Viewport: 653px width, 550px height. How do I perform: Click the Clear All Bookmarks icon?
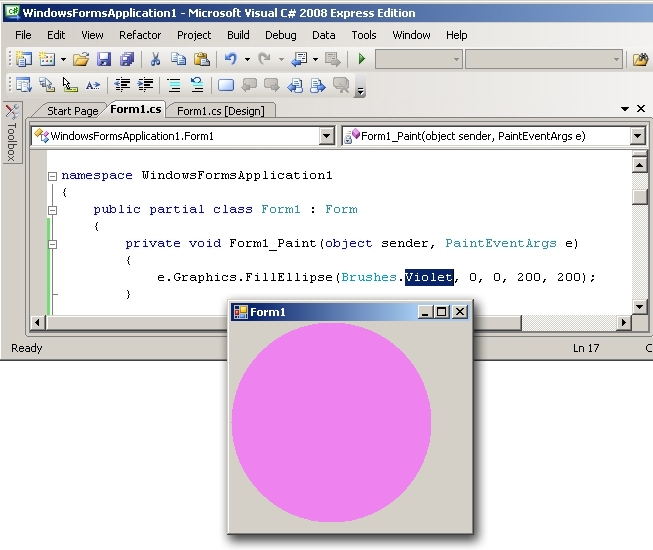tap(341, 85)
